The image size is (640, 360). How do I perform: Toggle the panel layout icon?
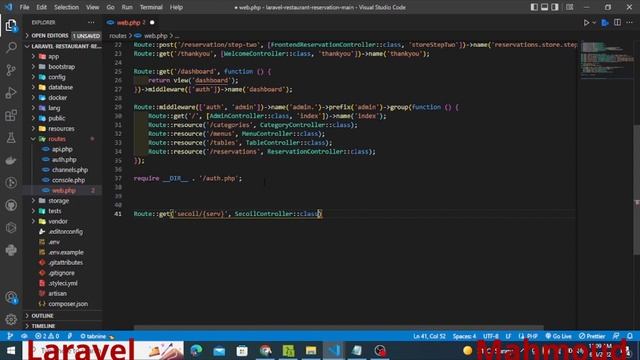pos(544,7)
